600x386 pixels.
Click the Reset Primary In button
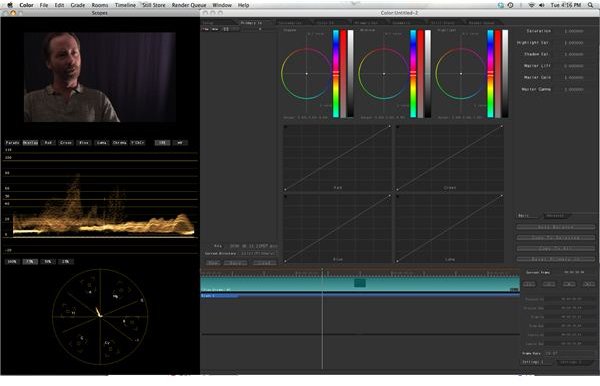[x=556, y=259]
